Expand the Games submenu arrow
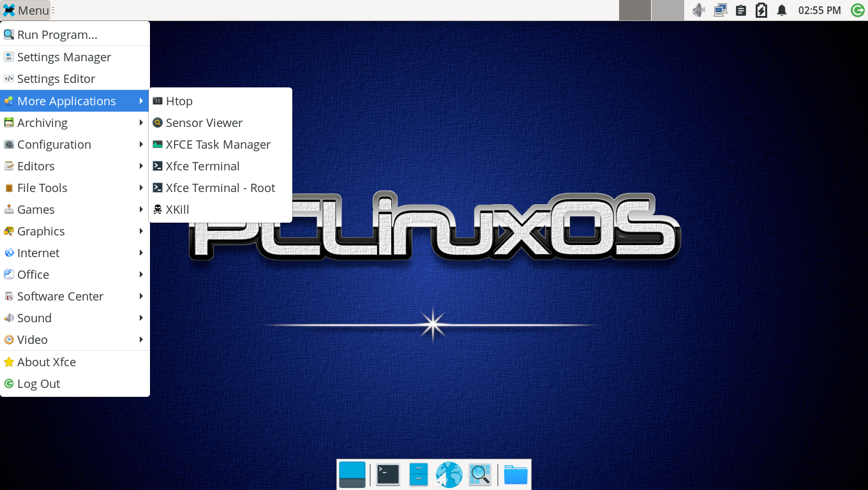 pyautogui.click(x=140, y=209)
